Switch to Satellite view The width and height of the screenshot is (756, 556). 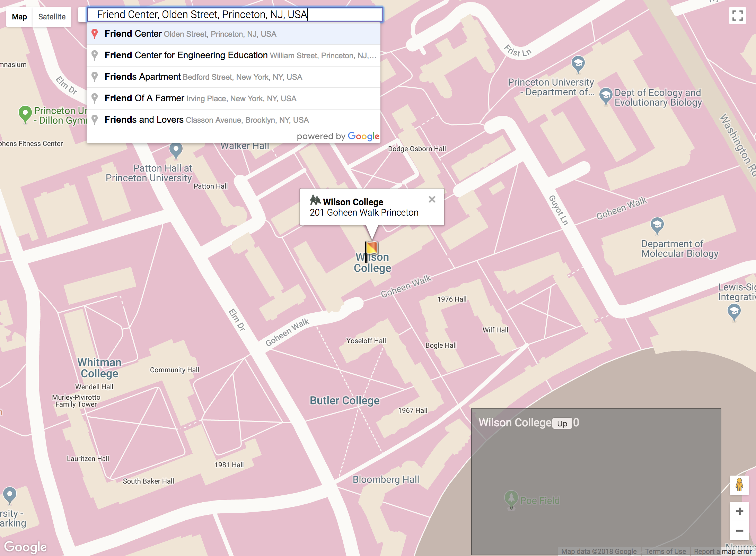pyautogui.click(x=52, y=17)
